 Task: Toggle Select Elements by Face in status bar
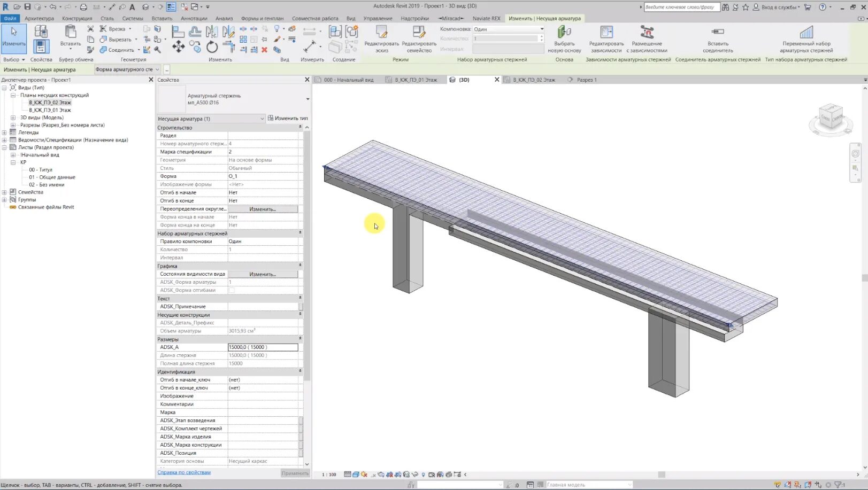coord(808,485)
